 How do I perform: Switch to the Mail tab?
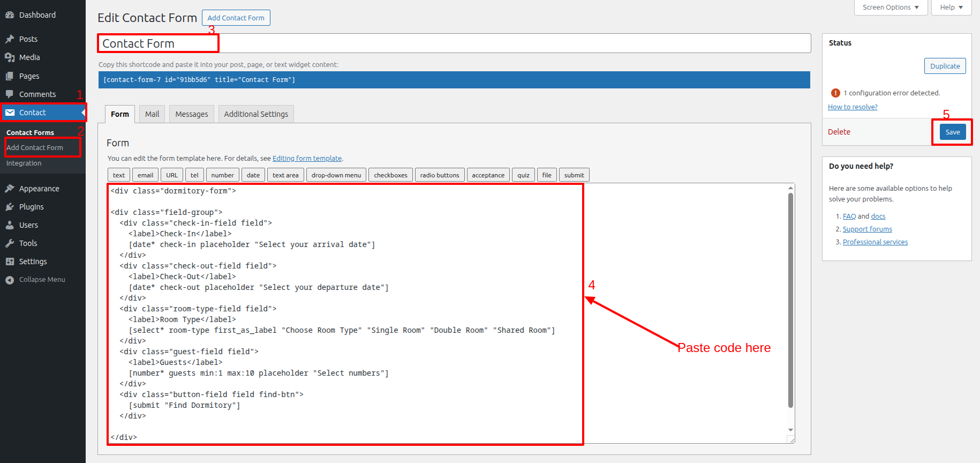[x=152, y=114]
